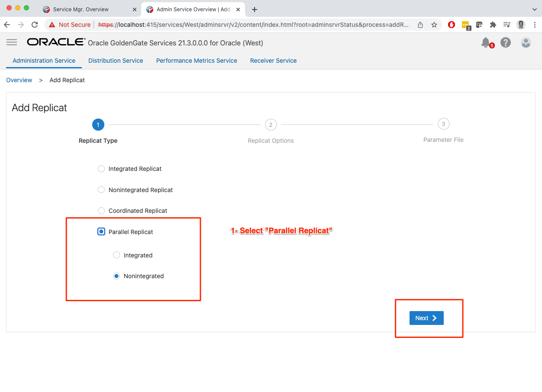Bookmark page with the star icon

[x=434, y=25]
